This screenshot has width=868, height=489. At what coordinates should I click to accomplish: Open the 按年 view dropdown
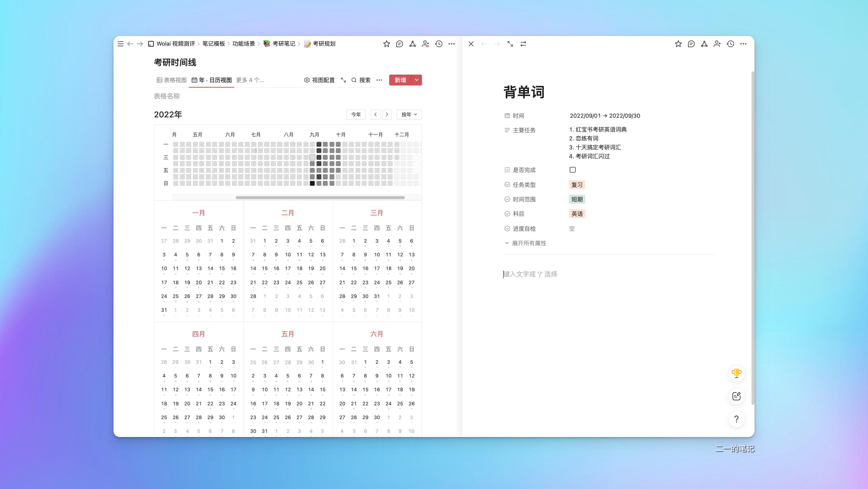(409, 114)
